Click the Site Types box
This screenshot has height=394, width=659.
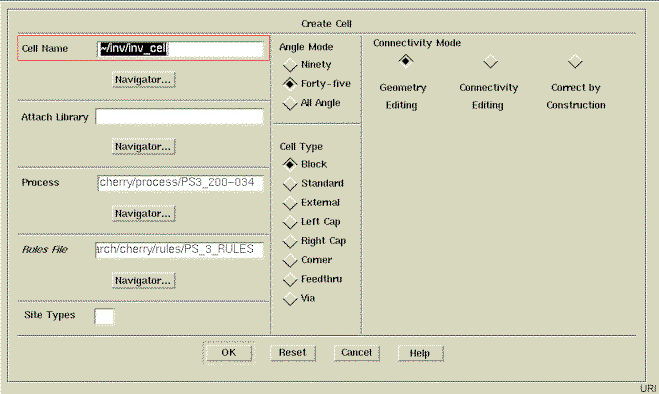click(104, 317)
